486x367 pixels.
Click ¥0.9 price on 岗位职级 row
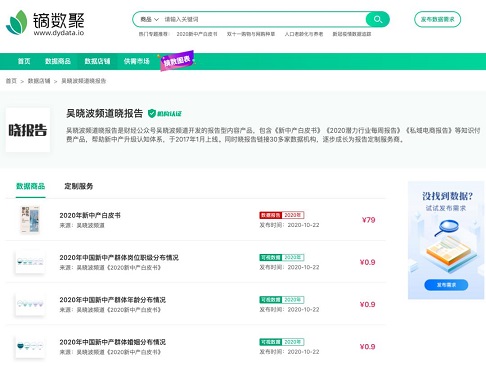coord(367,262)
